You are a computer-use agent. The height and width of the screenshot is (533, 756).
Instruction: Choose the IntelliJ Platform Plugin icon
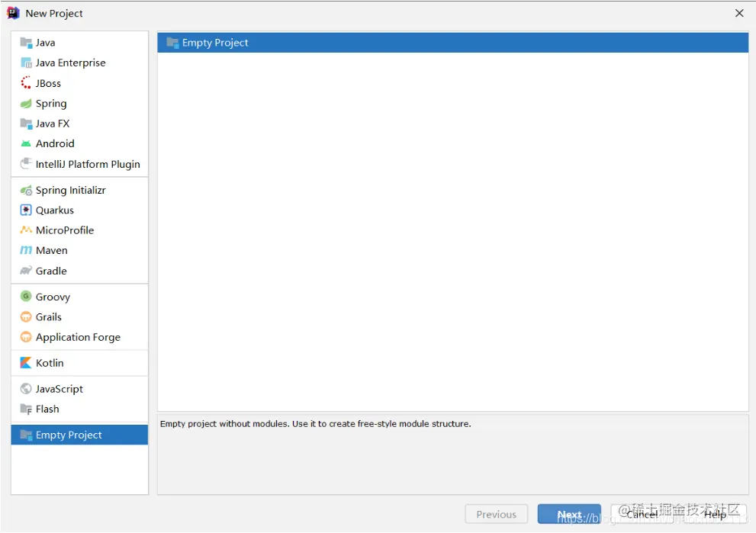coord(26,164)
